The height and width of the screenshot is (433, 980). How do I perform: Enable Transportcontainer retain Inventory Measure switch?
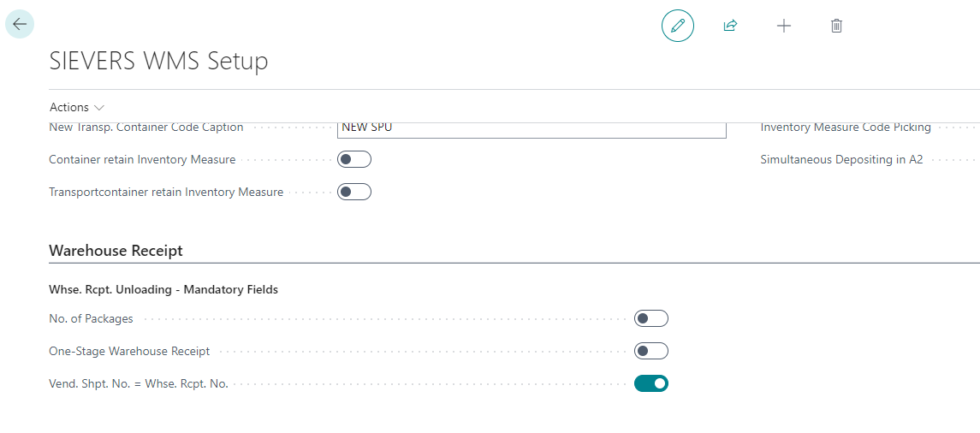pos(354,192)
